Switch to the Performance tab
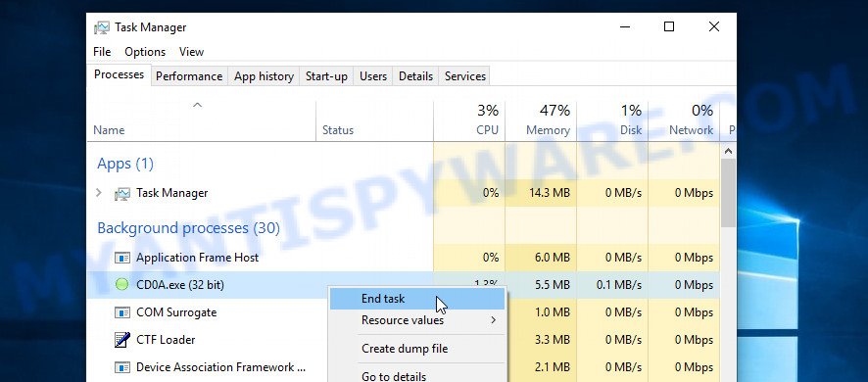The image size is (868, 382). (x=189, y=76)
